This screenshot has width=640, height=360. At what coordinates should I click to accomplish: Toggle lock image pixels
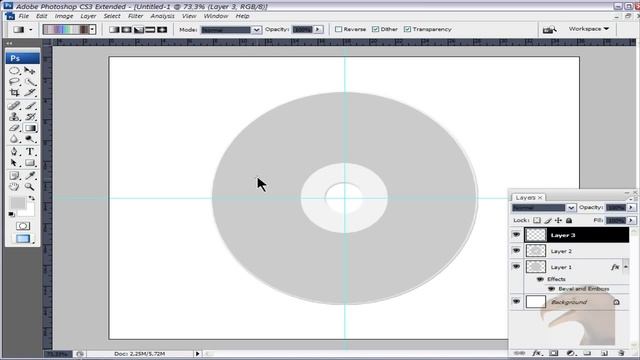[x=548, y=220]
